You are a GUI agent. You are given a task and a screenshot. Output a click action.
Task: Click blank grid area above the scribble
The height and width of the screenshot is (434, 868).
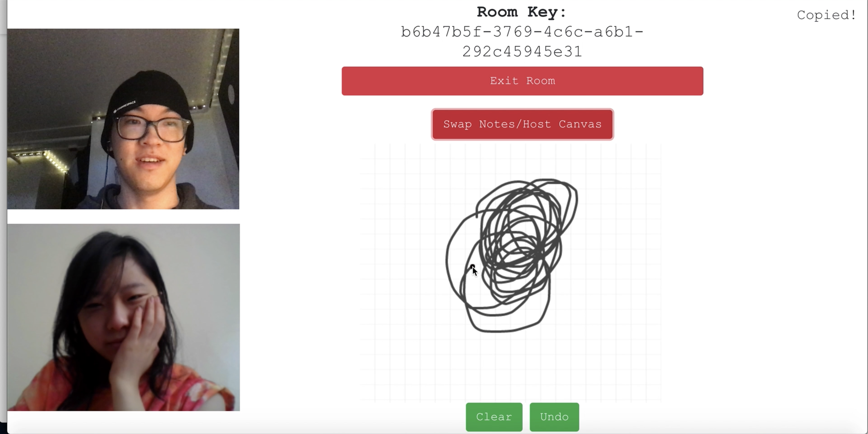511,162
